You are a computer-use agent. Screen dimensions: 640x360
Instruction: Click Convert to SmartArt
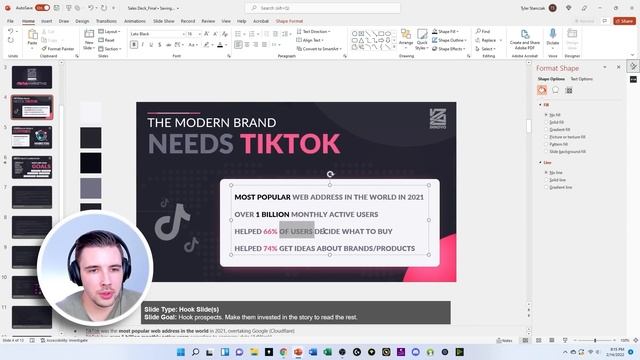pos(319,49)
